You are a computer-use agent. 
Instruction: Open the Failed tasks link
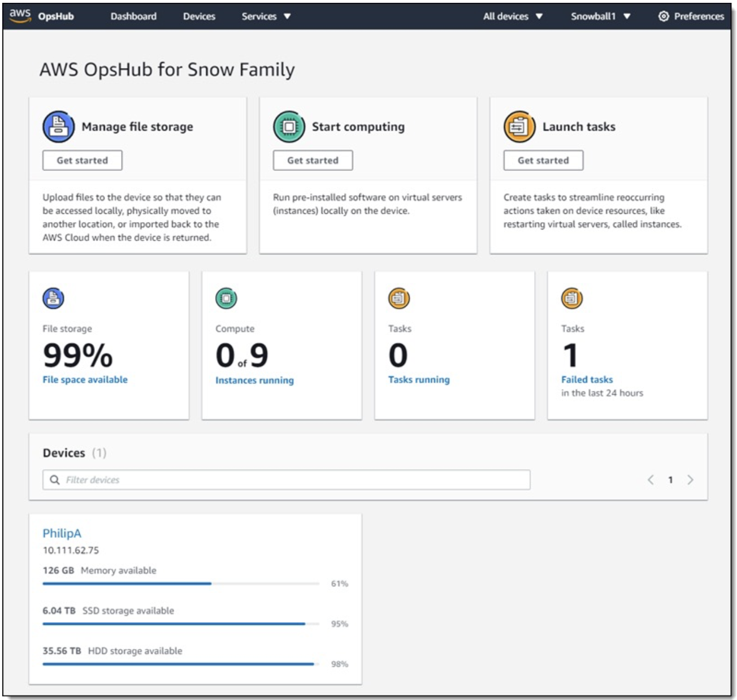tap(587, 379)
